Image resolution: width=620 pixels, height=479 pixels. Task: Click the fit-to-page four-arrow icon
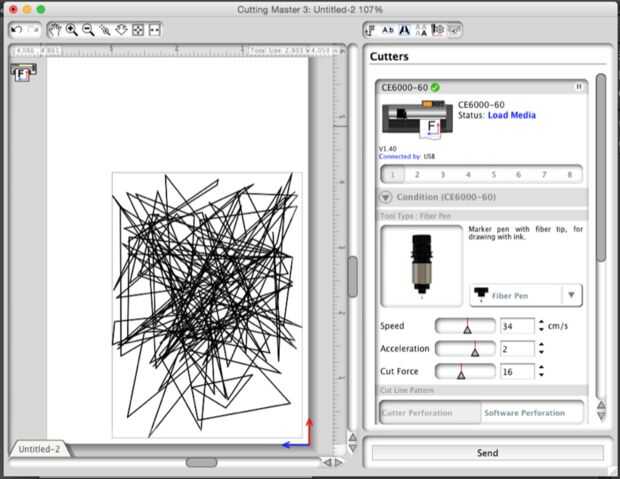pos(138,30)
